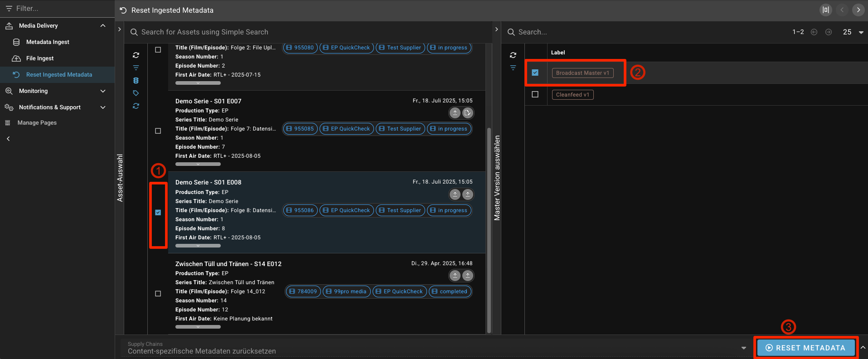Toggle column layout icon in top bar
The height and width of the screenshot is (359, 868).
826,10
